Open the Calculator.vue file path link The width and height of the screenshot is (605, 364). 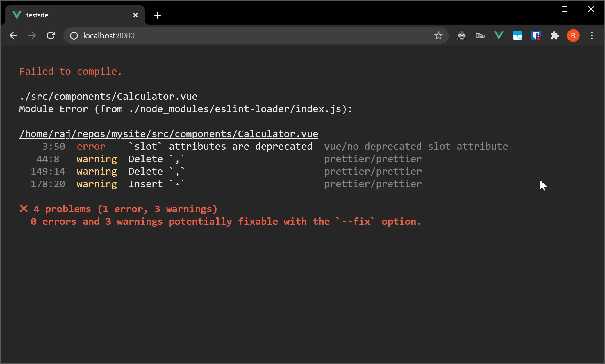pyautogui.click(x=169, y=134)
